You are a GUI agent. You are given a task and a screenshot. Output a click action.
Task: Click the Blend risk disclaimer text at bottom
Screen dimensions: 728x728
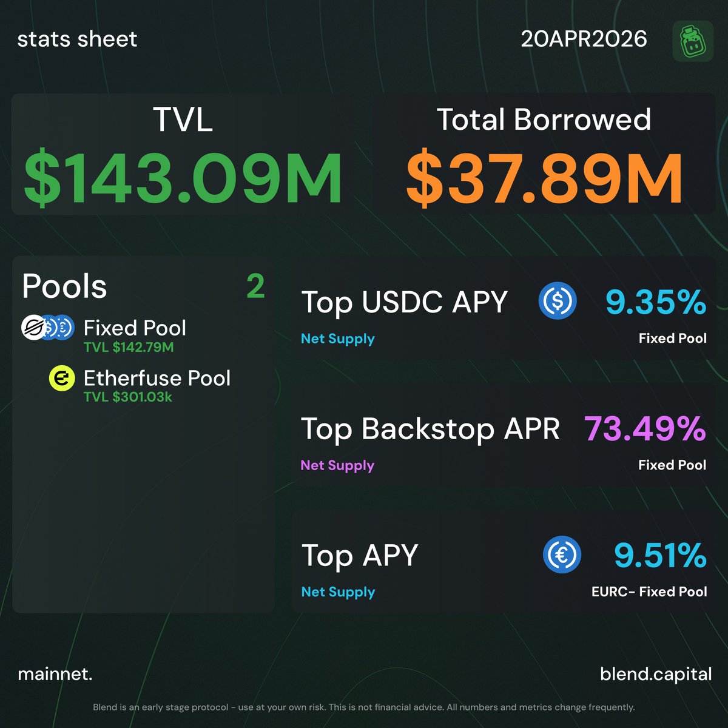click(x=364, y=707)
